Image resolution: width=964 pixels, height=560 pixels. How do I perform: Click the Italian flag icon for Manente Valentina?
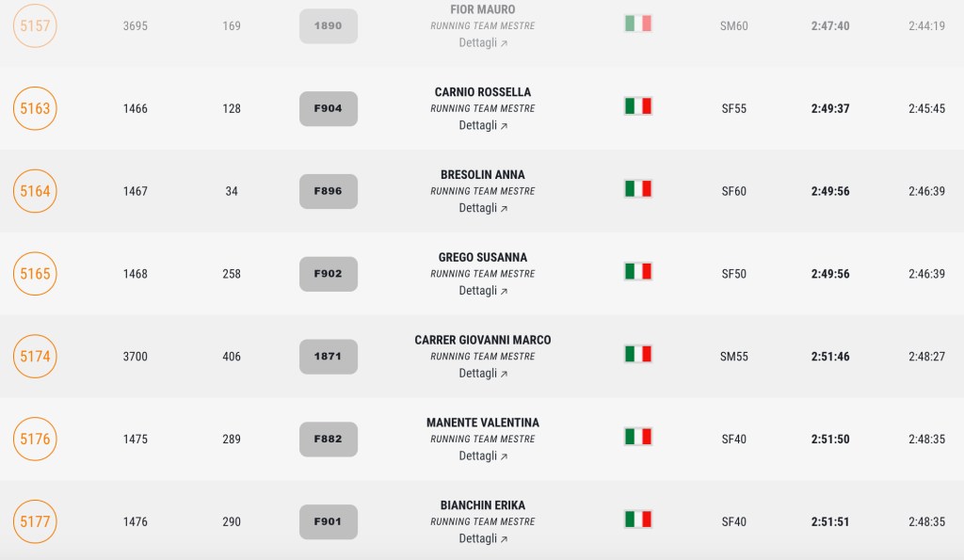tap(638, 437)
